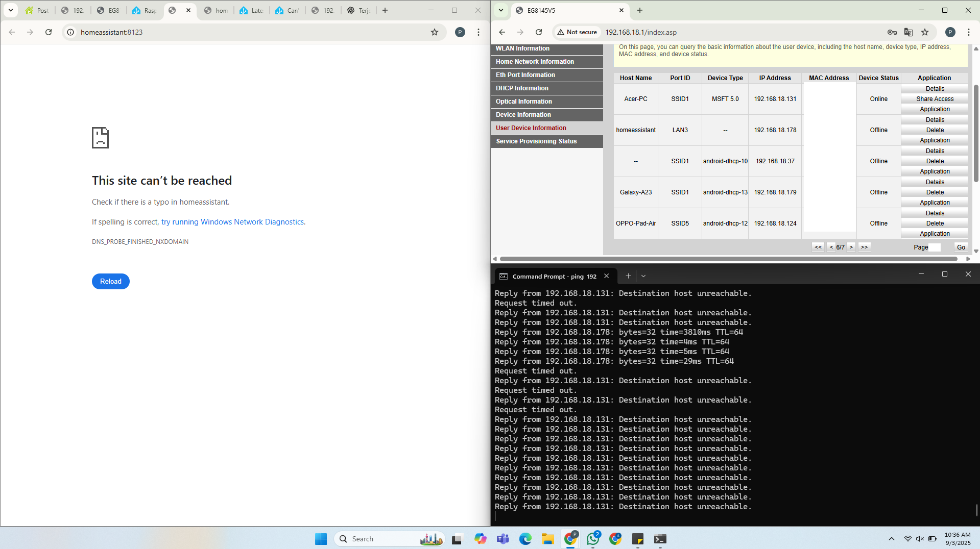The height and width of the screenshot is (549, 980).
Task: Open WhatsApp from the taskbar
Action: tap(593, 539)
